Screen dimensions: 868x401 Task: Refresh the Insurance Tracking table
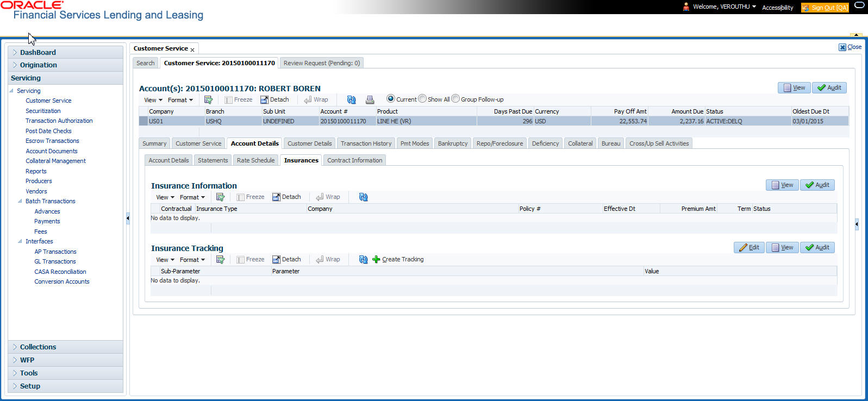point(364,260)
